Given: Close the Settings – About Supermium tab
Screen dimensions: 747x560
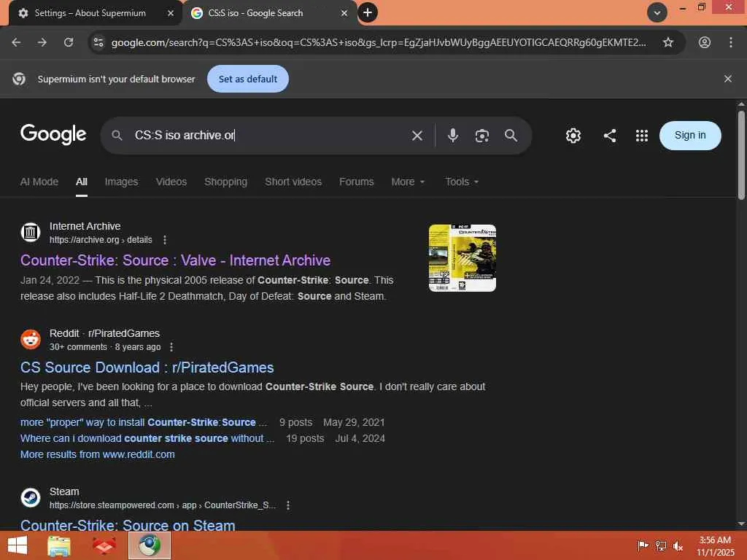Looking at the screenshot, I should point(171,13).
